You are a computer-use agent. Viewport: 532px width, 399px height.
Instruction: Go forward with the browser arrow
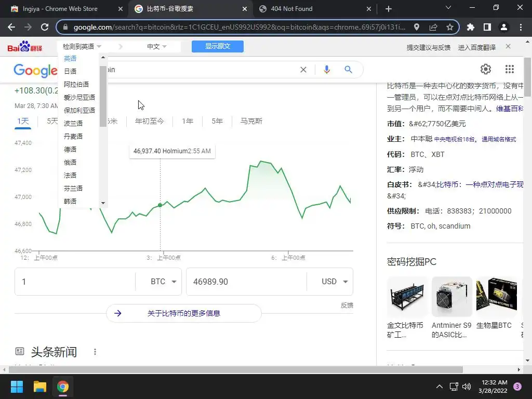(x=28, y=27)
